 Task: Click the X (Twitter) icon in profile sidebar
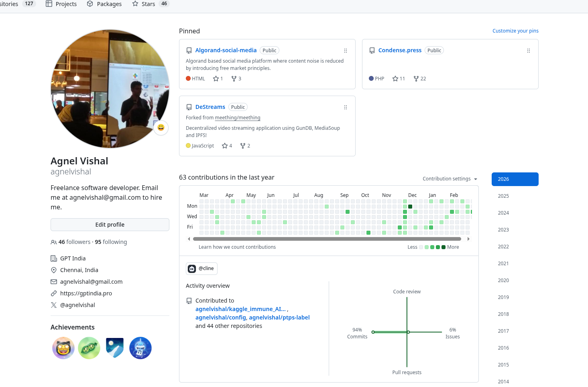pos(54,305)
